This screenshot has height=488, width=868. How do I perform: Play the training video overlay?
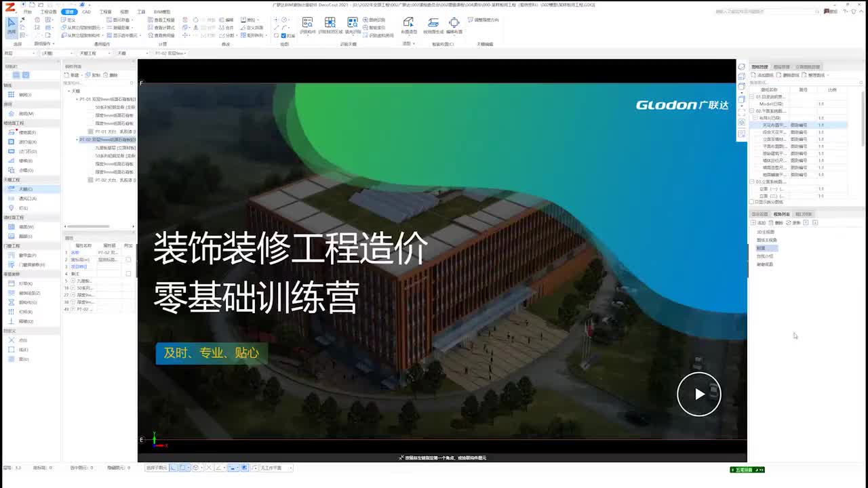click(699, 394)
